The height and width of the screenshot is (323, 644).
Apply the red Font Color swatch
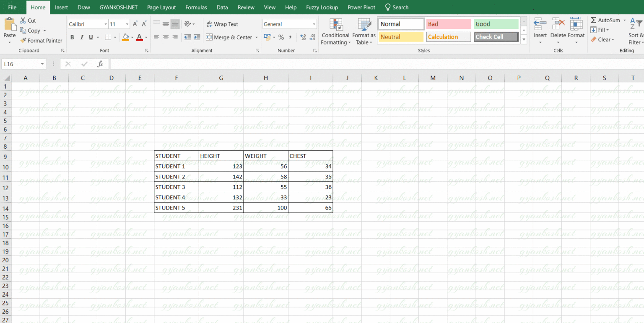(x=139, y=37)
